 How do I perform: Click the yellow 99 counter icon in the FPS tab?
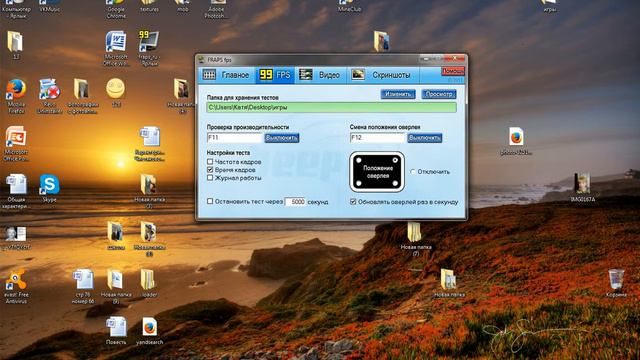(x=266, y=75)
